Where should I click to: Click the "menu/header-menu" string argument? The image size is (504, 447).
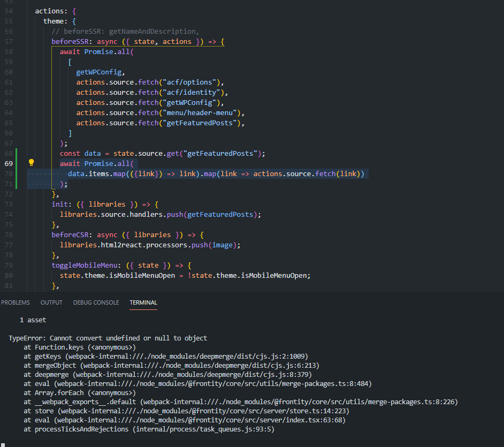pos(203,112)
